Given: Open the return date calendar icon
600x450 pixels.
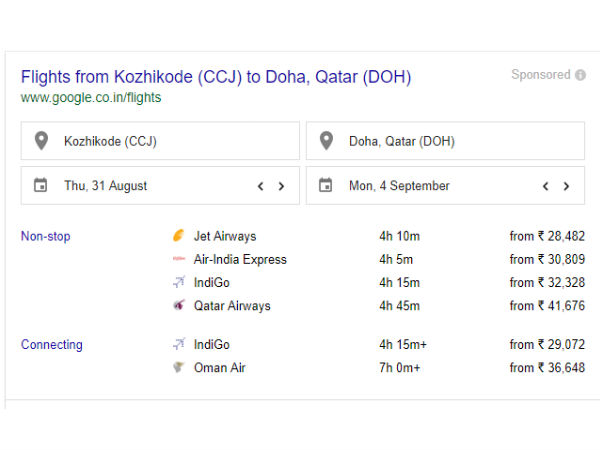Looking at the screenshot, I should pos(326,185).
